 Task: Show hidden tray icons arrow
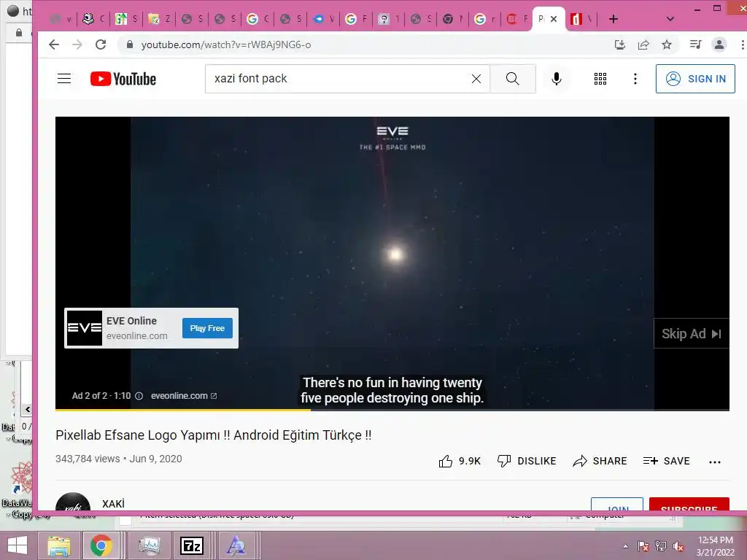point(625,546)
